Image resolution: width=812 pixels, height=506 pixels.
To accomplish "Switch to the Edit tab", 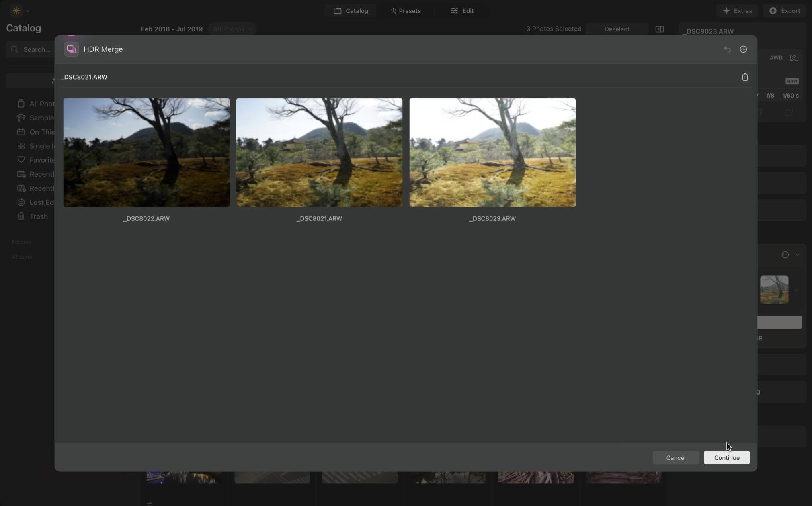I will 462,11.
